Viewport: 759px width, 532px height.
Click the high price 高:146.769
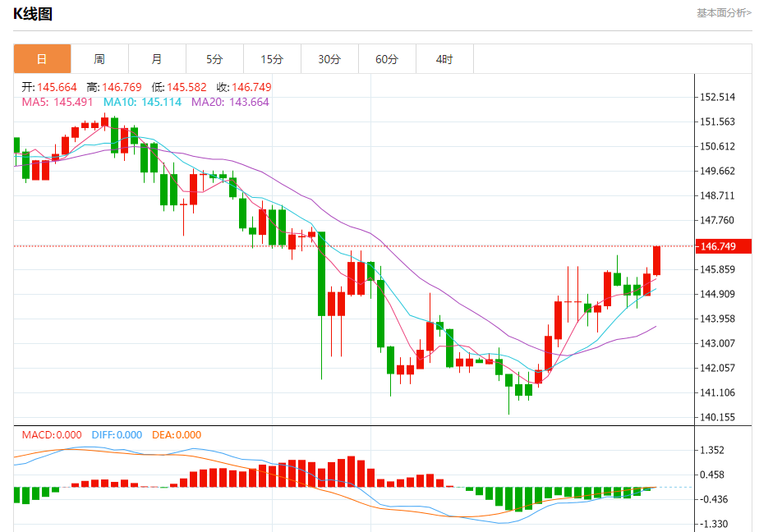[x=114, y=87]
